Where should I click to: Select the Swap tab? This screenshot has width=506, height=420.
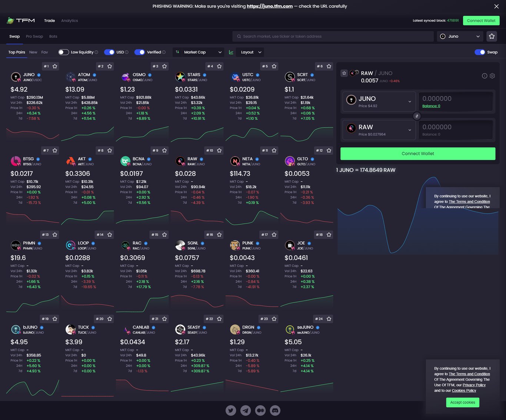14,36
